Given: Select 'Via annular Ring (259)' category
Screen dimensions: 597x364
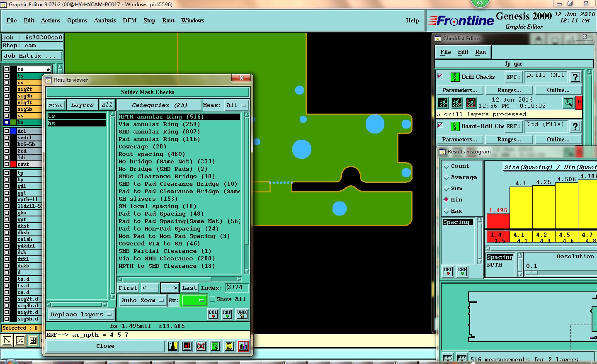Looking at the screenshot, I should 179,124.
